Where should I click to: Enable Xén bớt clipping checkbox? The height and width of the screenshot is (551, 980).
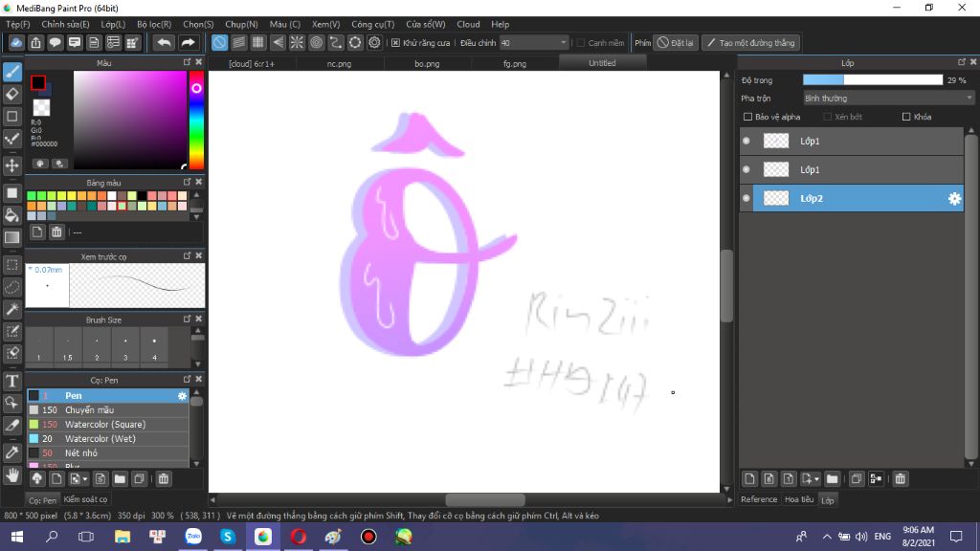pyautogui.click(x=828, y=117)
